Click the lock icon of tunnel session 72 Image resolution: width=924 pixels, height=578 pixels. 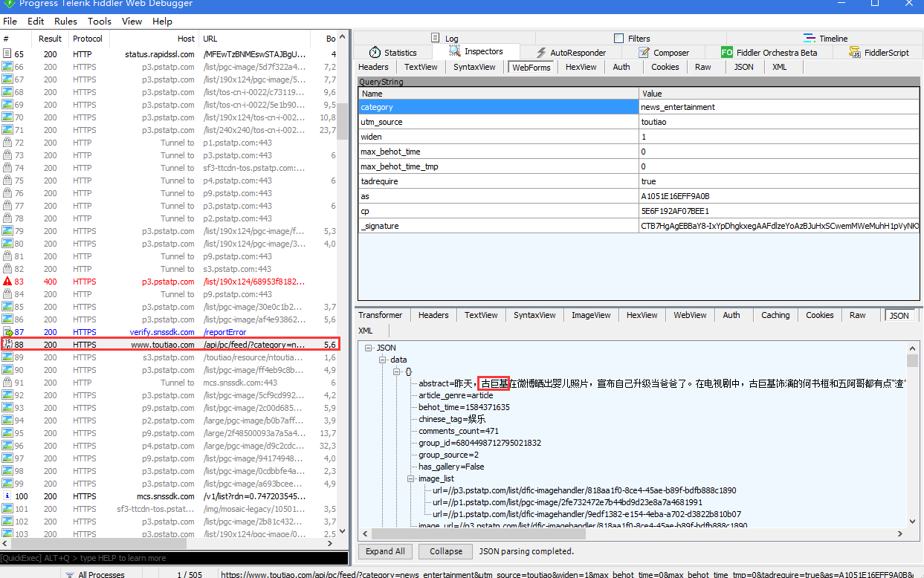point(7,143)
